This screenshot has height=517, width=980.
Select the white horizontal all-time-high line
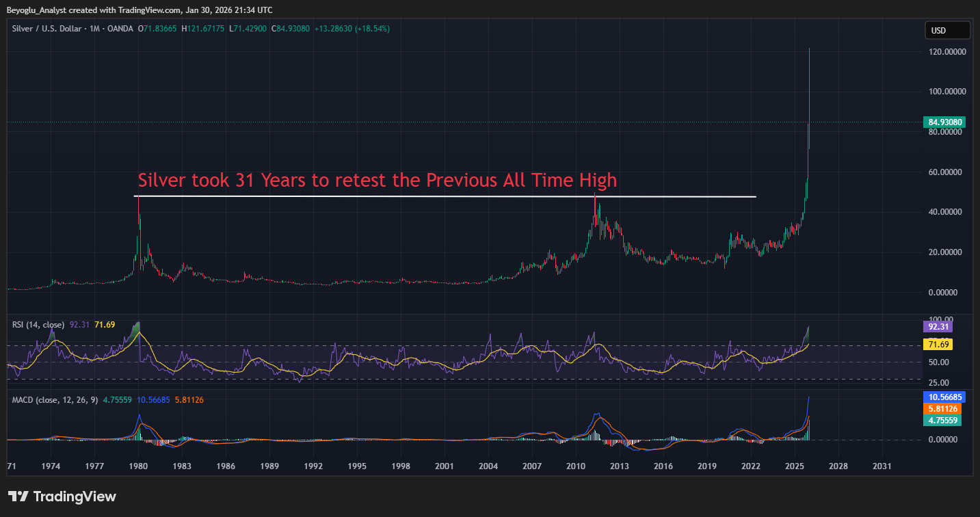(x=446, y=197)
